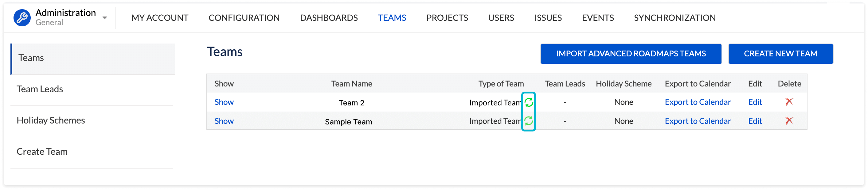
Task: Sync the Team 2 imported team
Action: coord(529,102)
